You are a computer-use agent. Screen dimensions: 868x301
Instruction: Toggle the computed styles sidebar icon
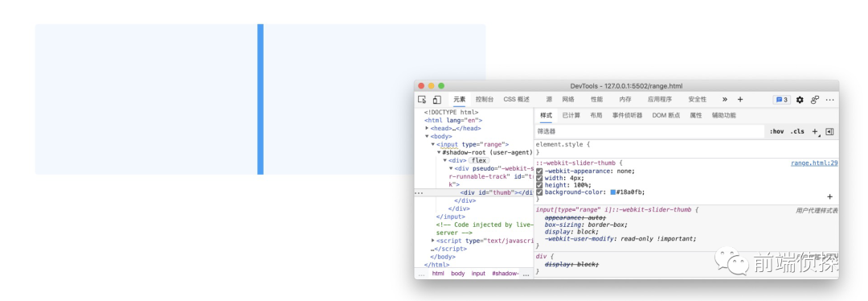click(x=829, y=131)
